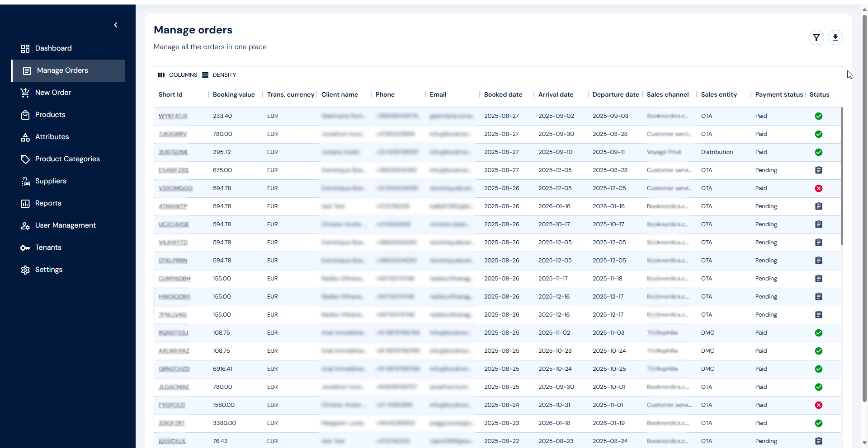Go to Dashboard in the sidebar

[53, 48]
